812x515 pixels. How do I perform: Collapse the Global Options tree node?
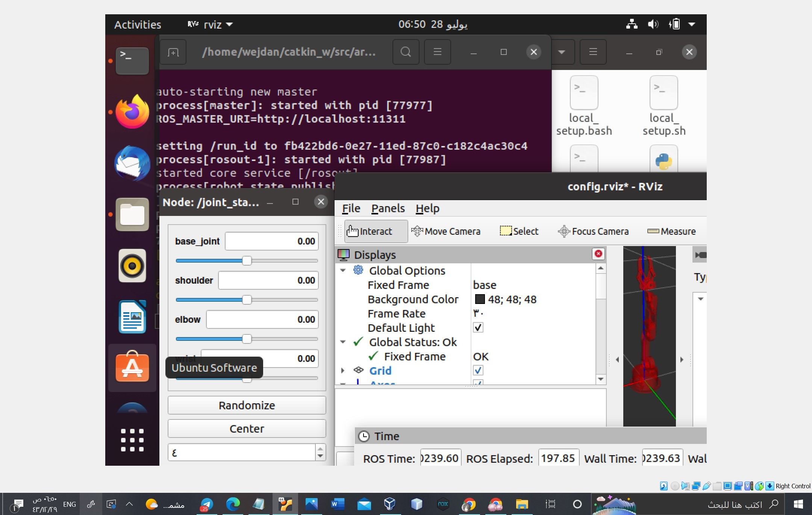coord(343,270)
